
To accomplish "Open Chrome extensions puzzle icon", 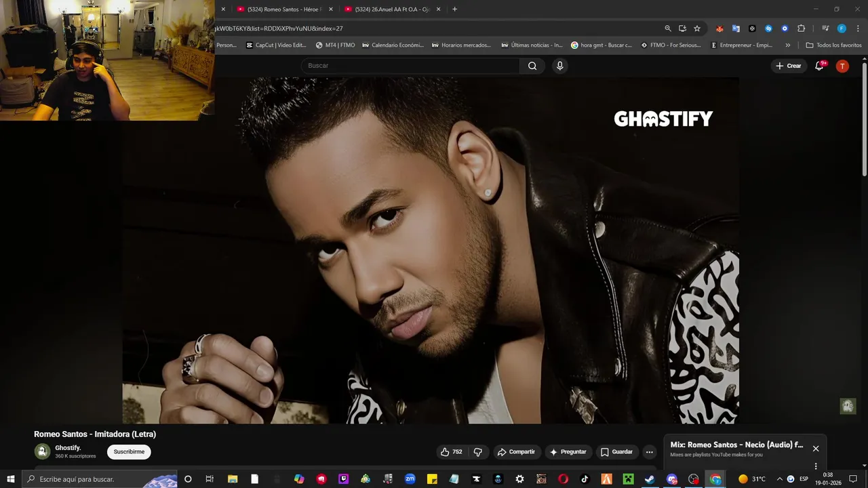I will [801, 28].
